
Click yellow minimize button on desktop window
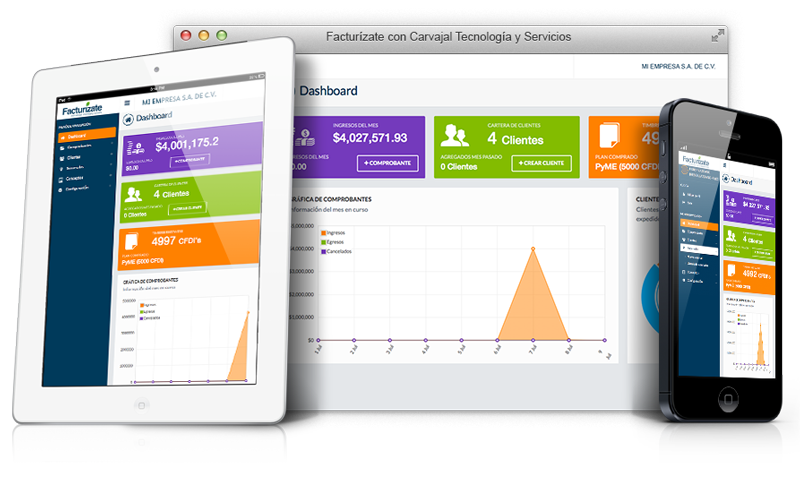click(204, 35)
